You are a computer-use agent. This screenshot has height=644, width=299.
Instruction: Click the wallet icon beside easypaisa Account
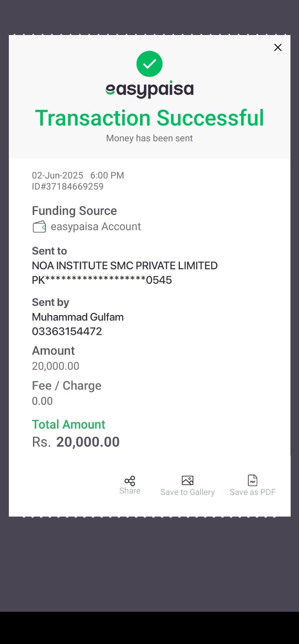point(39,227)
